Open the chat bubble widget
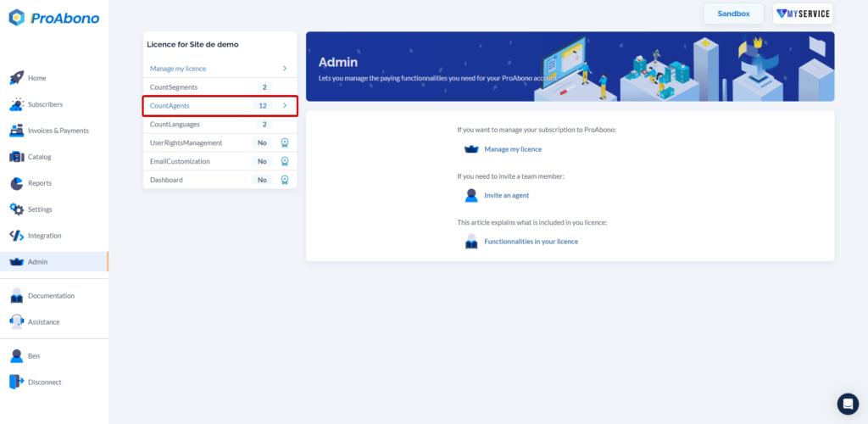868x424 pixels. pos(848,404)
